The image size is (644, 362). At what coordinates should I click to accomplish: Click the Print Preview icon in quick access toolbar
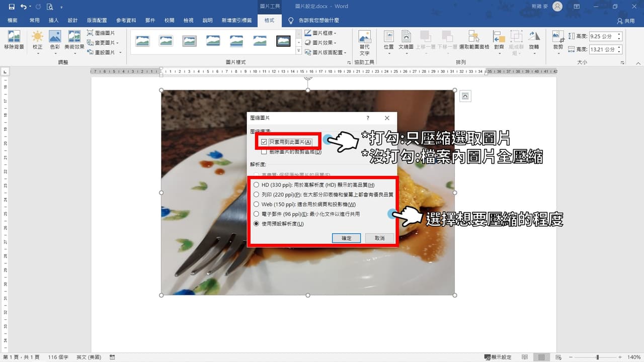point(49,7)
